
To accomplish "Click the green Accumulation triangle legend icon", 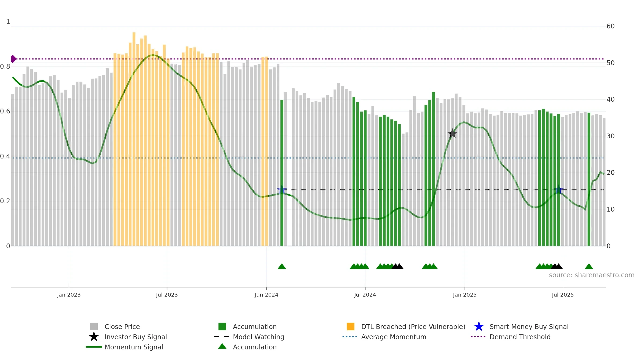I will point(222,346).
